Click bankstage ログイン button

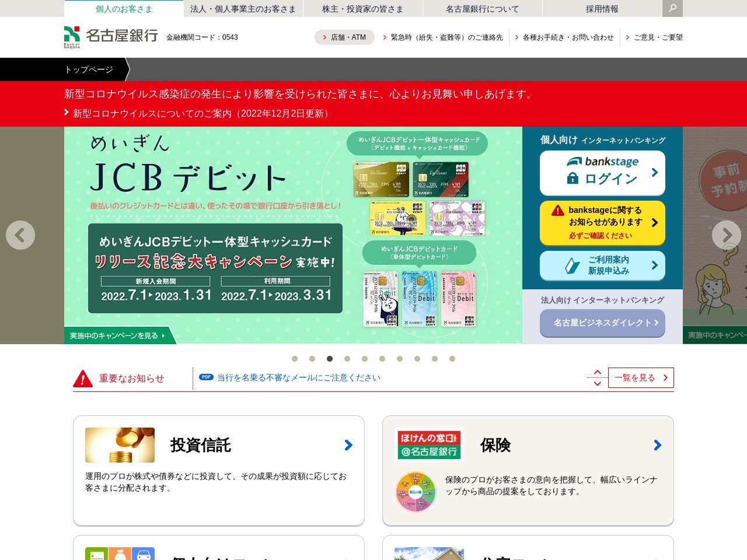(x=602, y=173)
